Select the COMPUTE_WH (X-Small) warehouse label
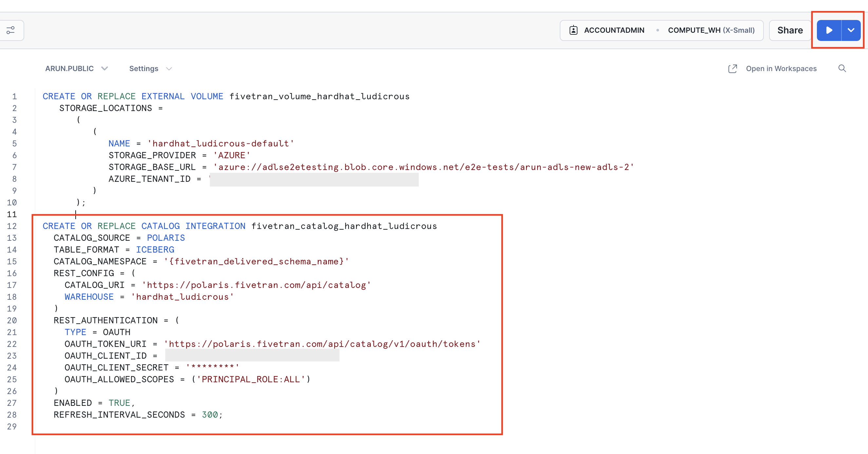The height and width of the screenshot is (454, 868). pyautogui.click(x=711, y=30)
